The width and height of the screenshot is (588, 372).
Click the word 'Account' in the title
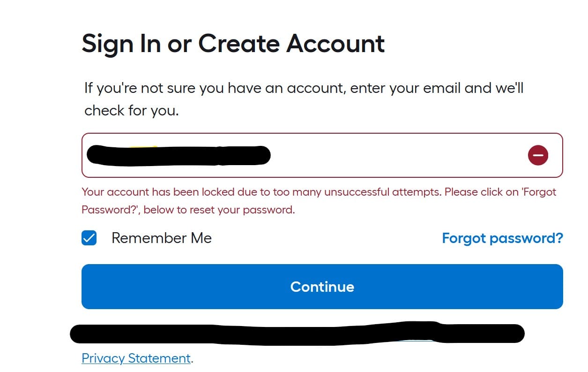pyautogui.click(x=336, y=44)
